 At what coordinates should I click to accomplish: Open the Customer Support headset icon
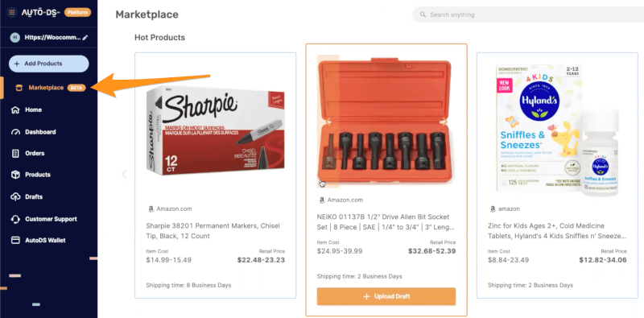pyautogui.click(x=15, y=219)
